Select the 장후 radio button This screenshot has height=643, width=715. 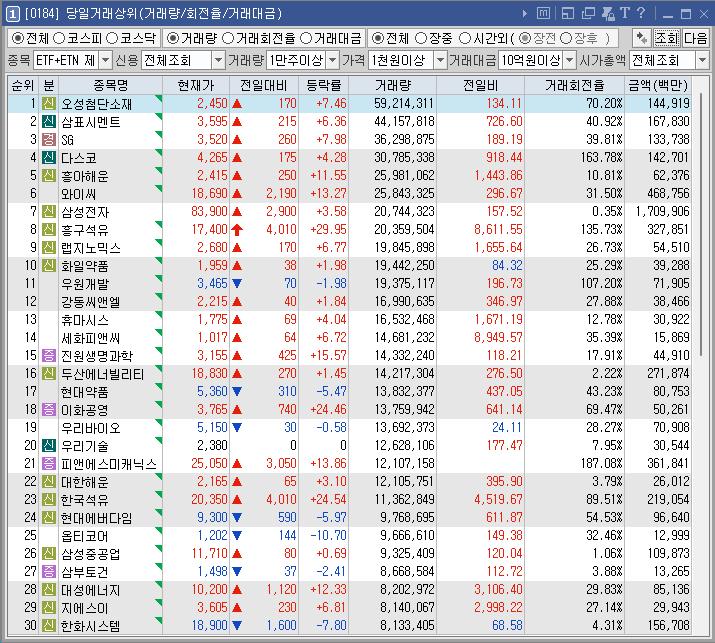pyautogui.click(x=566, y=38)
